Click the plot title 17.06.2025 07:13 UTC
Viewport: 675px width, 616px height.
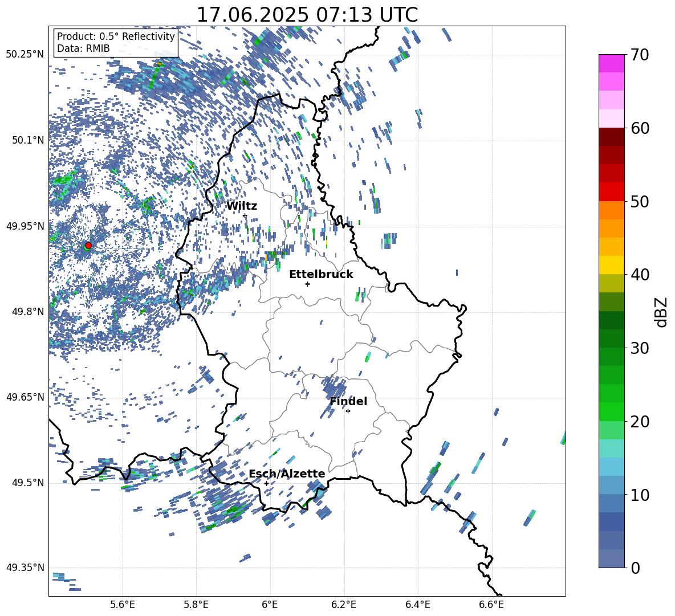click(x=307, y=15)
